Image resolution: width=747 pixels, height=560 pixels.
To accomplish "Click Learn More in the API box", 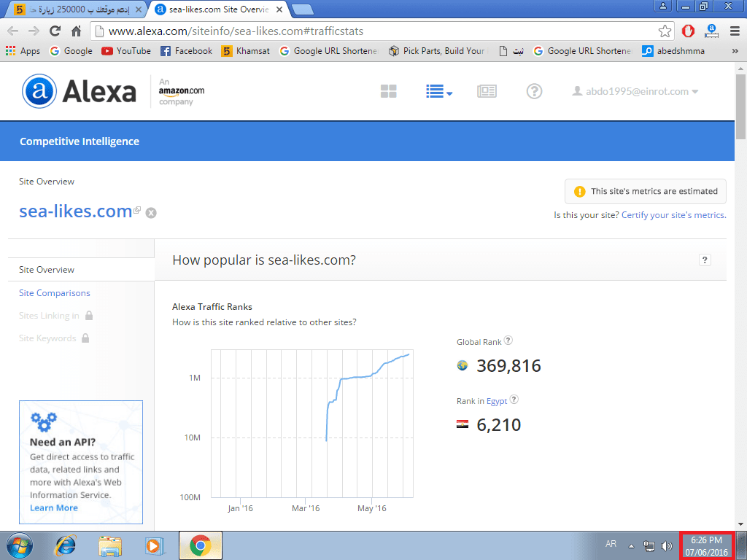I will (54, 507).
